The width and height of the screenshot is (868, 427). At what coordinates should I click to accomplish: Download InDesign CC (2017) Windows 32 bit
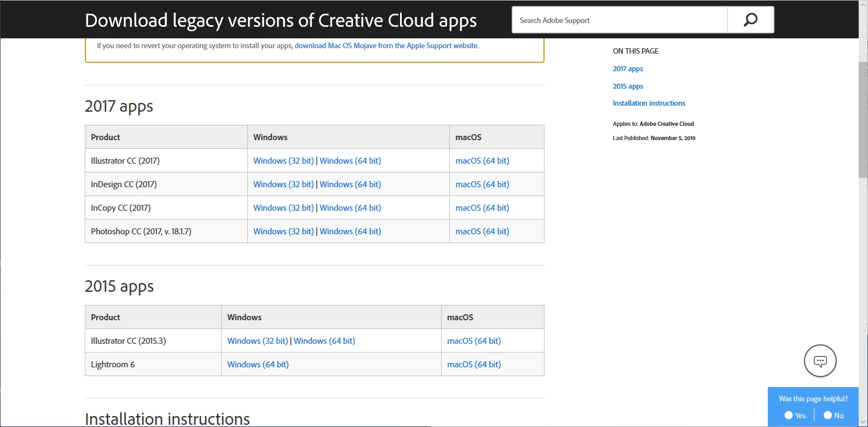pyautogui.click(x=283, y=184)
